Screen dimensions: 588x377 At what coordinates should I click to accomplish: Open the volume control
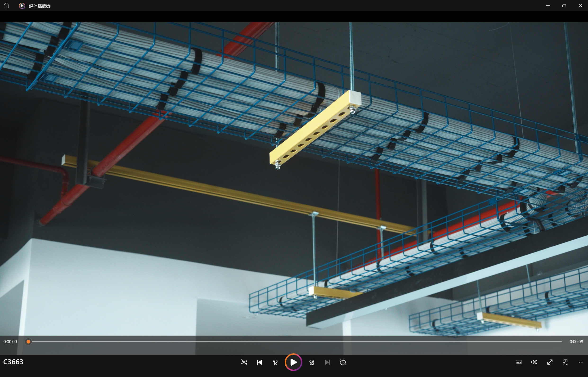click(x=534, y=362)
